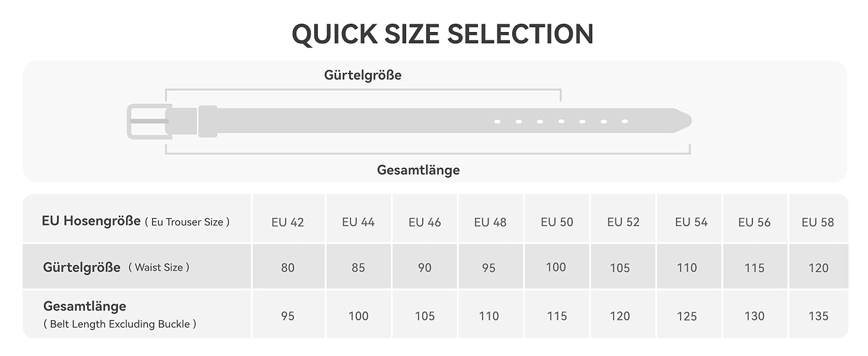Screen dimensions: 868x356
Task: Click waist size value 80
Action: click(288, 268)
